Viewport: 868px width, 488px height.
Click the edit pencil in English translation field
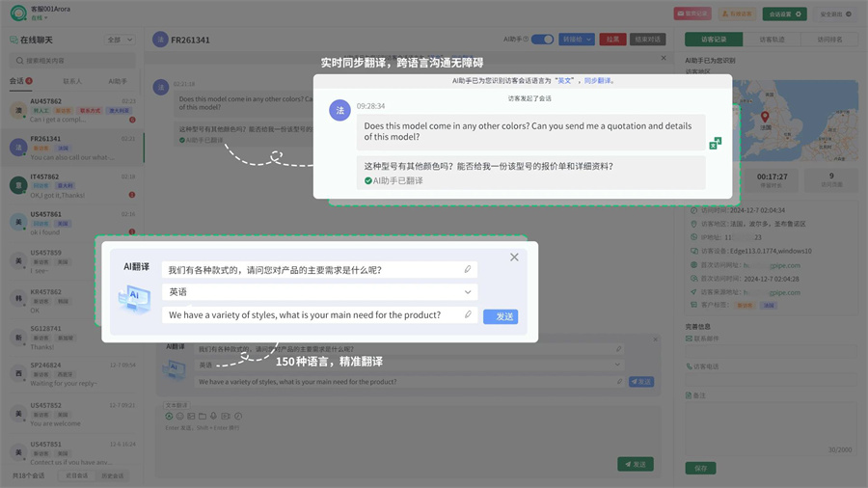[468, 314]
